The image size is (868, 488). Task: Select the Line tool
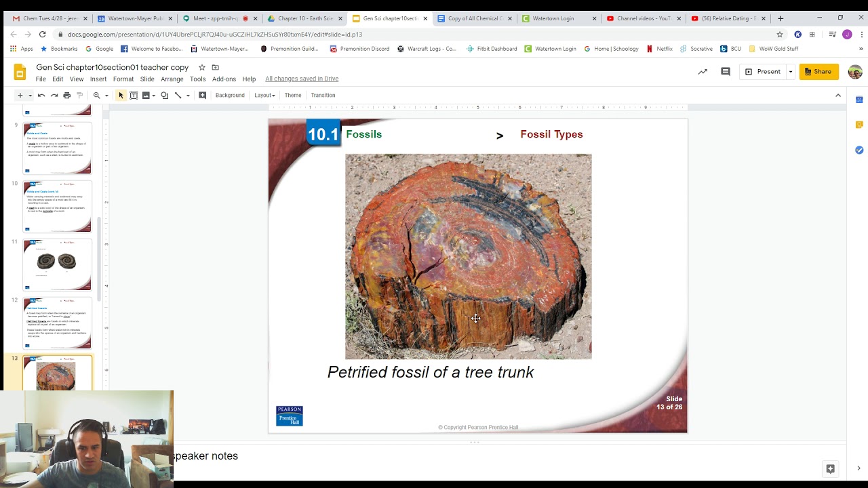(x=178, y=96)
